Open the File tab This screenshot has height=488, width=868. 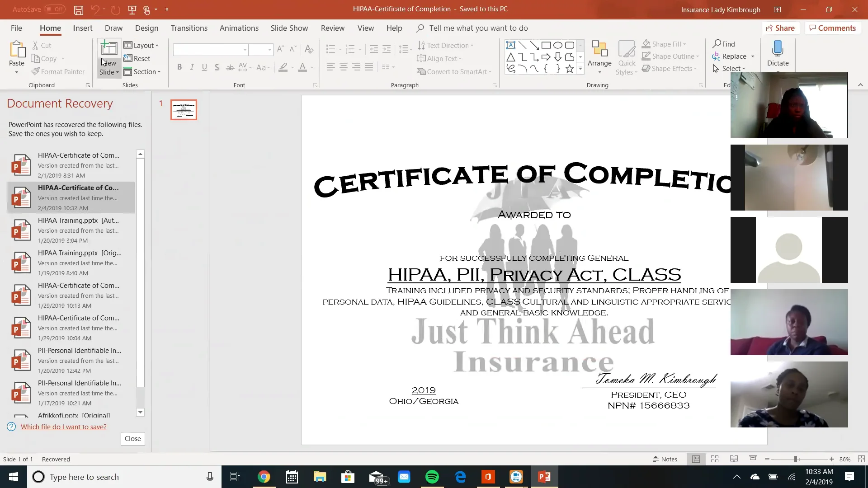coord(16,28)
